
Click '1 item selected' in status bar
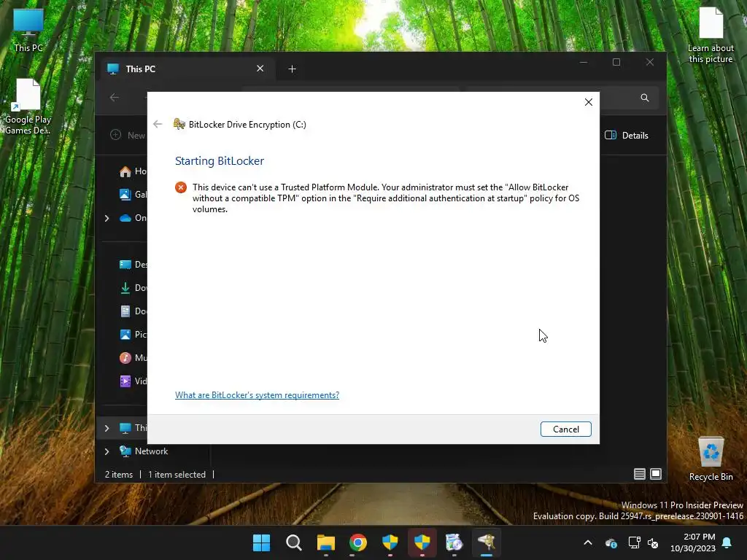tap(177, 474)
